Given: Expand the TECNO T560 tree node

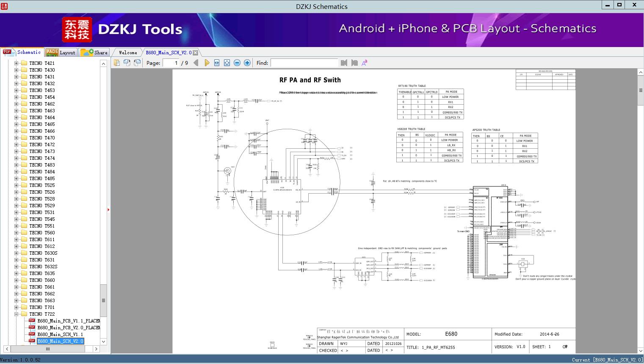Looking at the screenshot, I should point(17,233).
